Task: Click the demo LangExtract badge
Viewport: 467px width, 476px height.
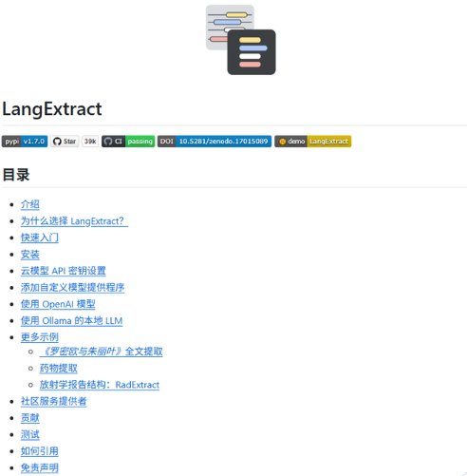Action: click(x=313, y=142)
